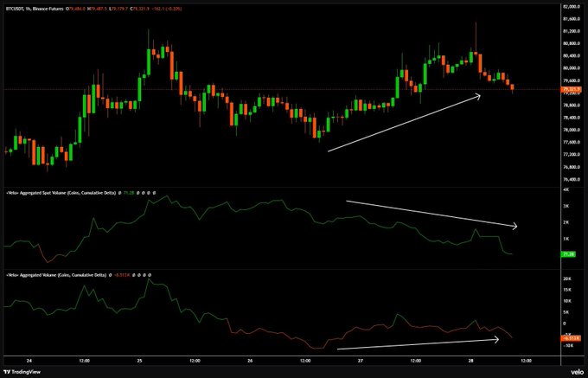Click the 82,000.0 price axis label

point(573,6)
